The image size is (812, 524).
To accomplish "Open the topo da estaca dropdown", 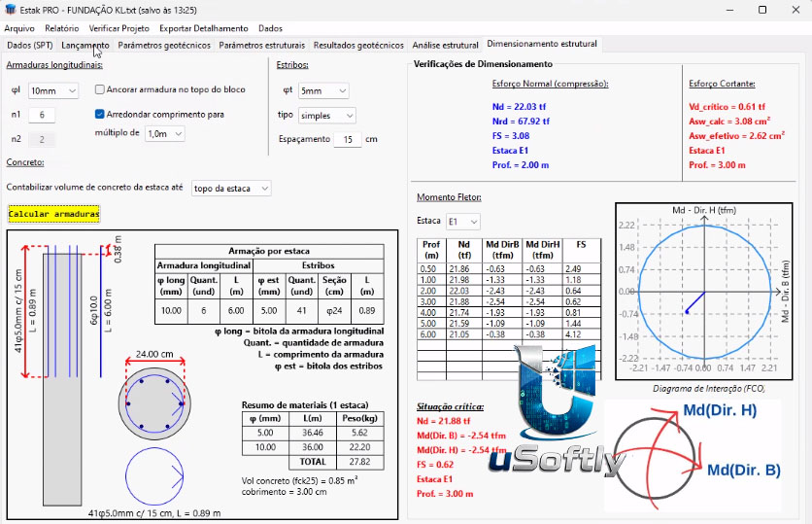I will (x=231, y=189).
